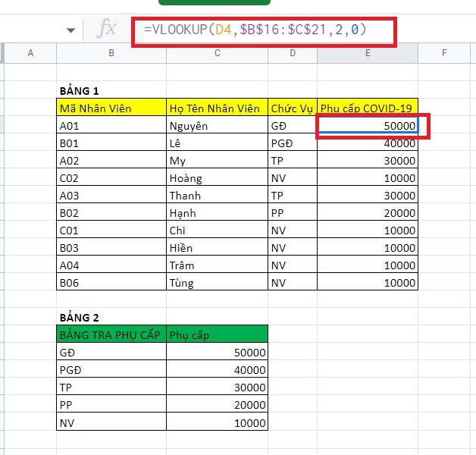This screenshot has width=476, height=455.
Task: Click the Họ Tên Nhân Viên header cell
Action: (217, 107)
